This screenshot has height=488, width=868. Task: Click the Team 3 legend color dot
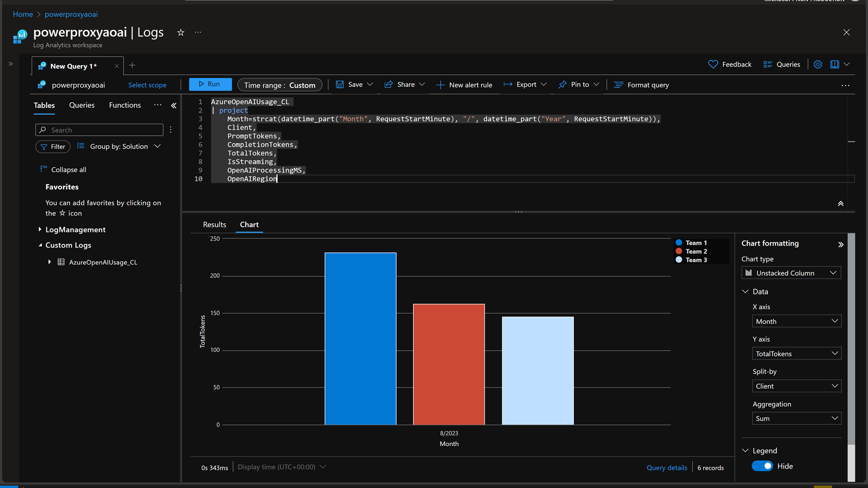click(678, 260)
